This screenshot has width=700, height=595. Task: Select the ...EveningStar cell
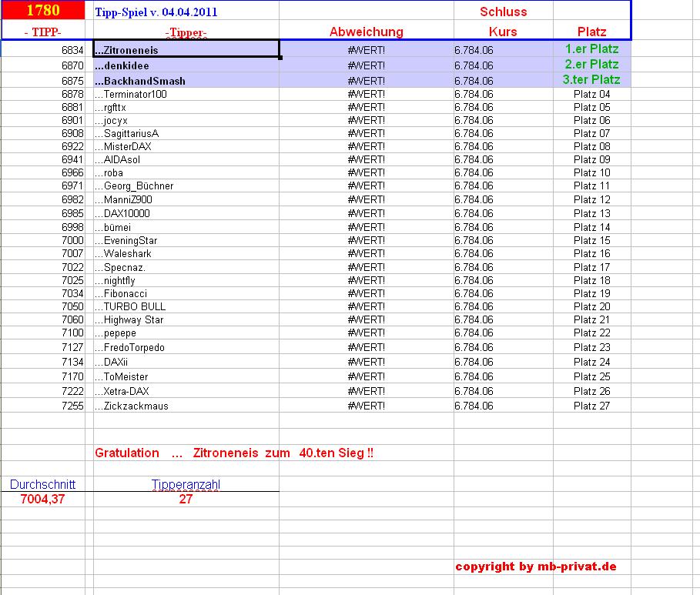click(186, 240)
